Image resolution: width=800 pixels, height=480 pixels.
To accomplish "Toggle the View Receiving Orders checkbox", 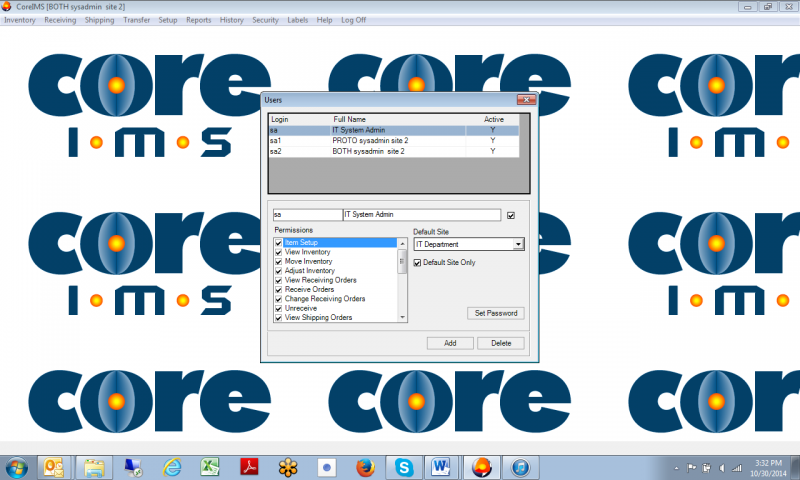I will click(x=279, y=280).
